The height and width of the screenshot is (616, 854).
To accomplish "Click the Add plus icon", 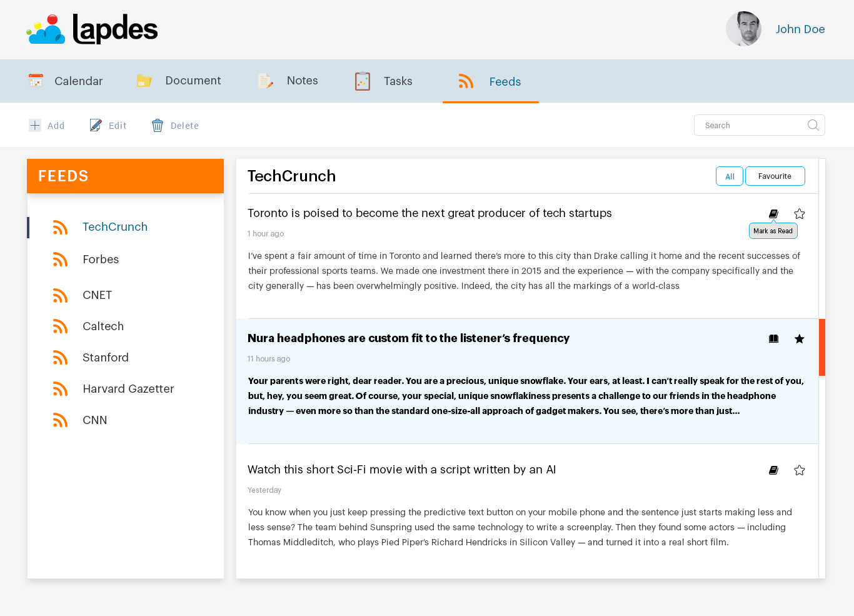I will point(35,126).
